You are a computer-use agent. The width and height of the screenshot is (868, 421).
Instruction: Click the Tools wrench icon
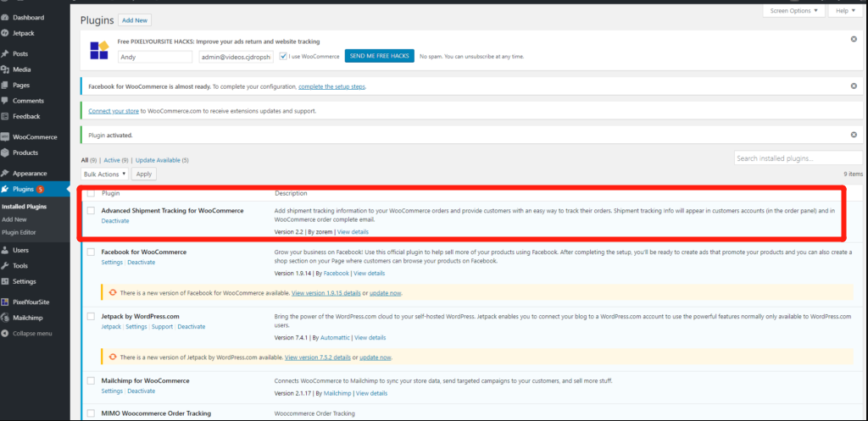[x=5, y=265]
